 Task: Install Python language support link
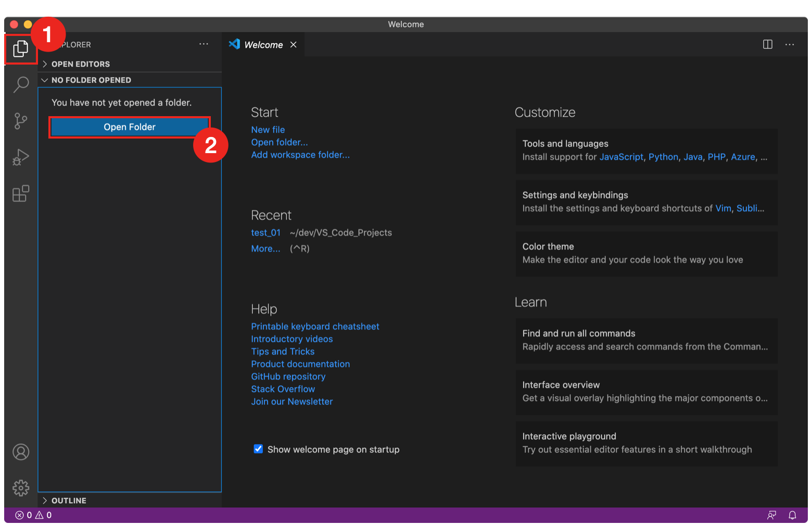pyautogui.click(x=664, y=157)
